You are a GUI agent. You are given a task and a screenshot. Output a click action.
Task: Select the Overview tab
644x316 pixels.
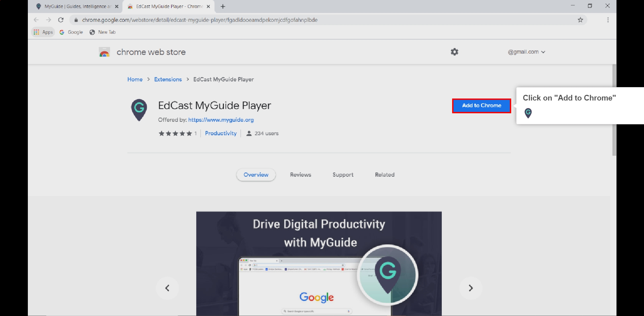click(256, 175)
